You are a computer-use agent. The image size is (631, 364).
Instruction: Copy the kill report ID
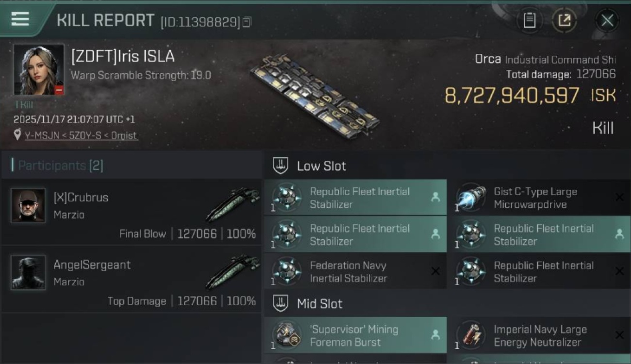(x=247, y=22)
